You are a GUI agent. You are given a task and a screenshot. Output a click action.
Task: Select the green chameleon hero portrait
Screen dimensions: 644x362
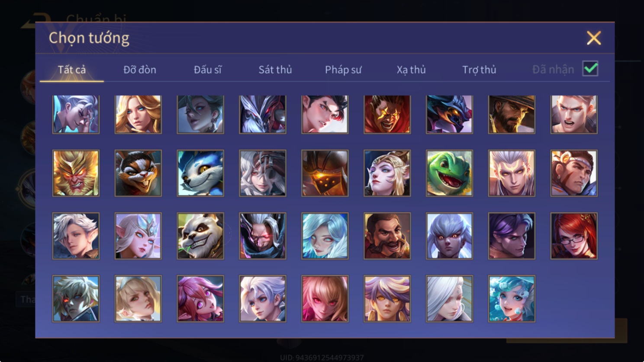[x=449, y=173]
